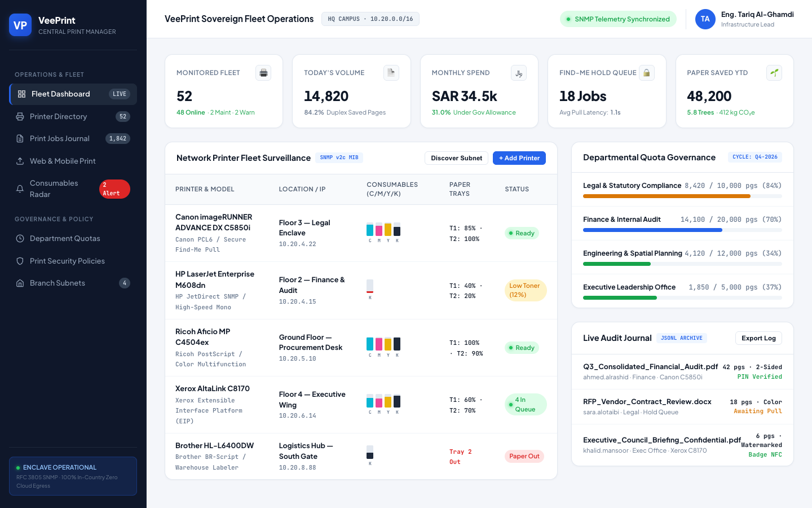Click the Executive Leadership Office quota bar

682,298
